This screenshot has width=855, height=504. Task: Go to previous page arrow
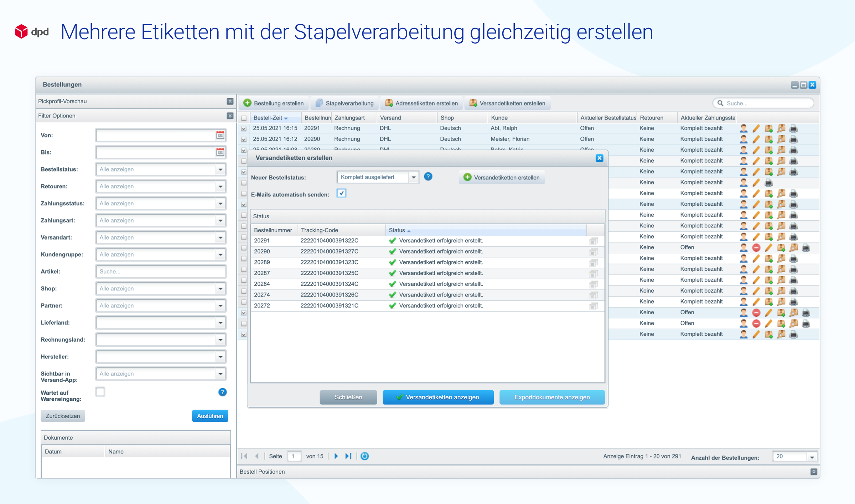point(257,456)
